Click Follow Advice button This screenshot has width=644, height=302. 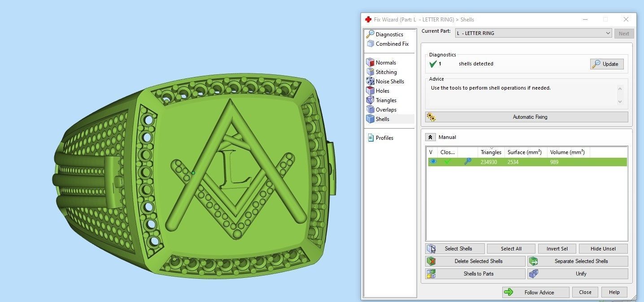(x=535, y=292)
